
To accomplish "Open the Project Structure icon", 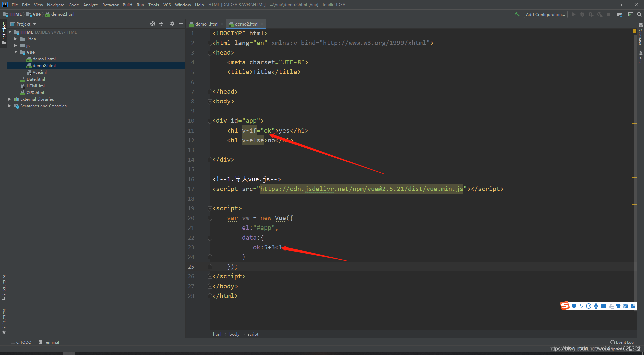I will click(620, 14).
